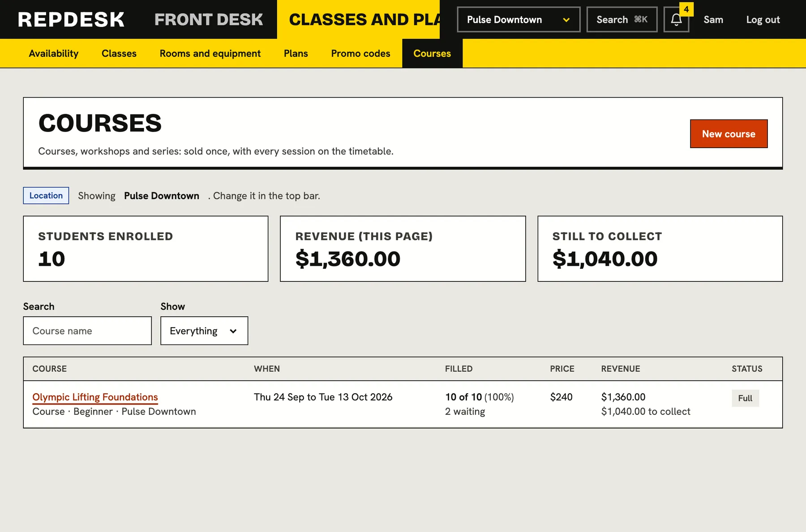
Task: Open the Sam user menu
Action: point(713,20)
